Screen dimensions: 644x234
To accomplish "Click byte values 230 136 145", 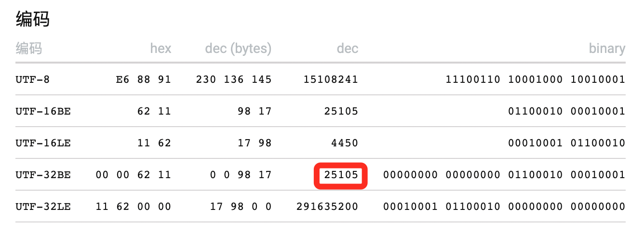I will click(x=234, y=79).
